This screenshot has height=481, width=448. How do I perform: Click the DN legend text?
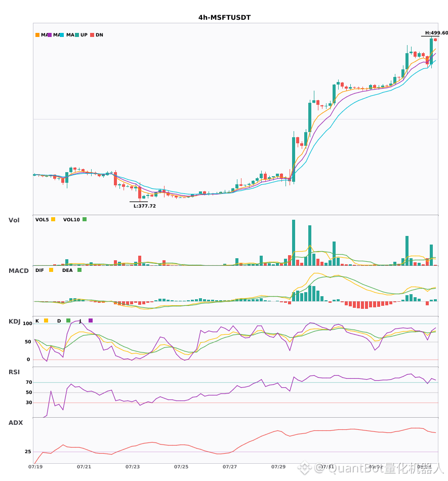tap(99, 35)
